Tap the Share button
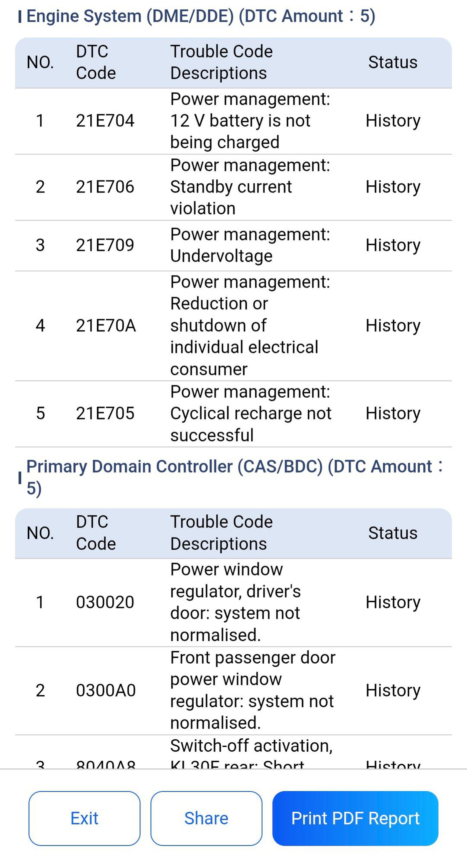 pyautogui.click(x=206, y=818)
